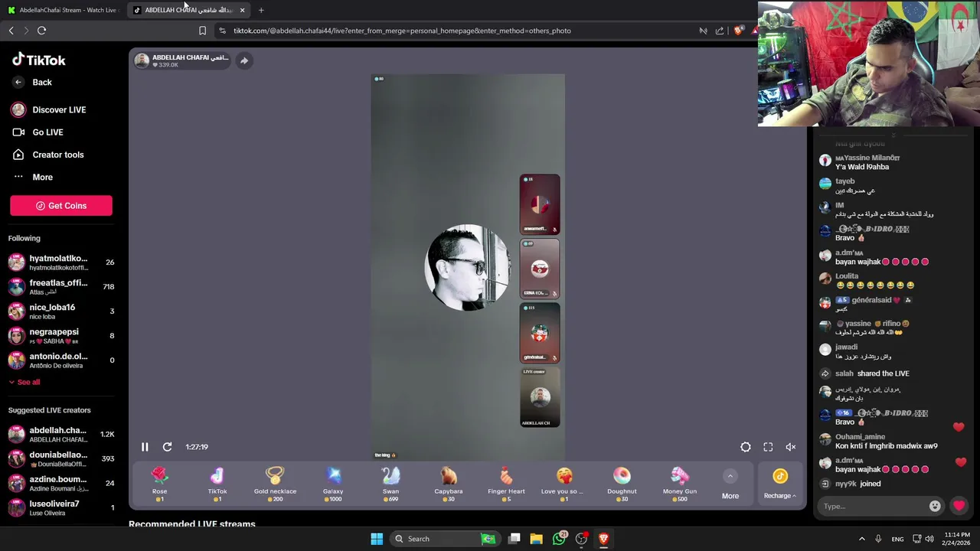Send the Money Gun gift

(680, 484)
